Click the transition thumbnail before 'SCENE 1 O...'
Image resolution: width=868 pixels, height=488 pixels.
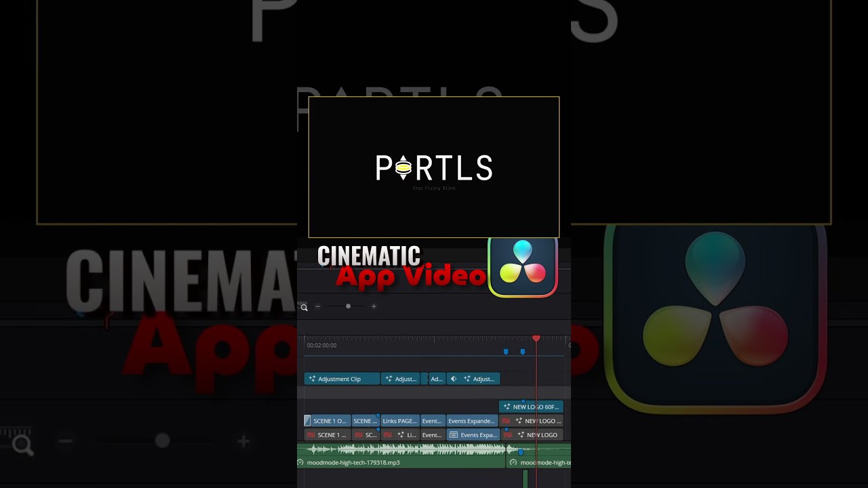307,421
